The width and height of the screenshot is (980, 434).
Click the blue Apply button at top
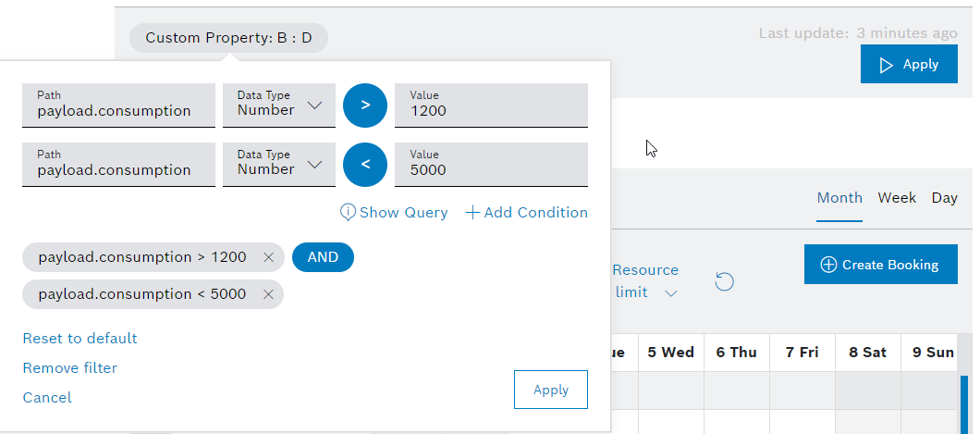click(909, 65)
